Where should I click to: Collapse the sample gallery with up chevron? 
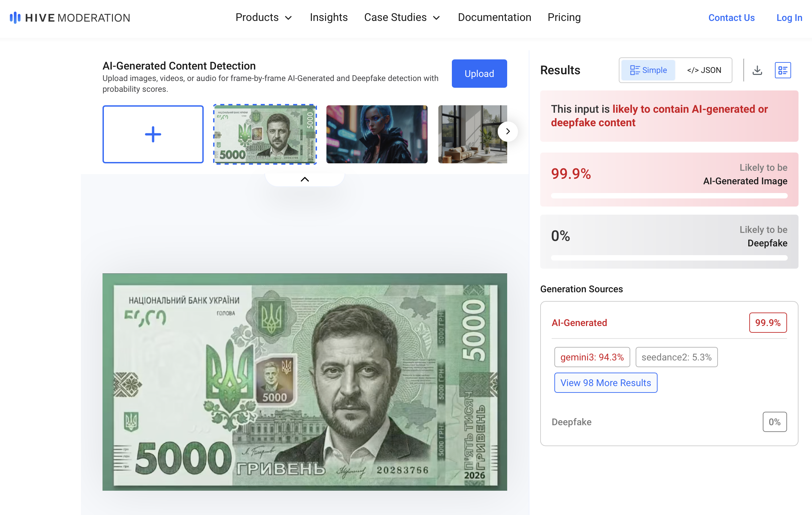[x=305, y=179]
